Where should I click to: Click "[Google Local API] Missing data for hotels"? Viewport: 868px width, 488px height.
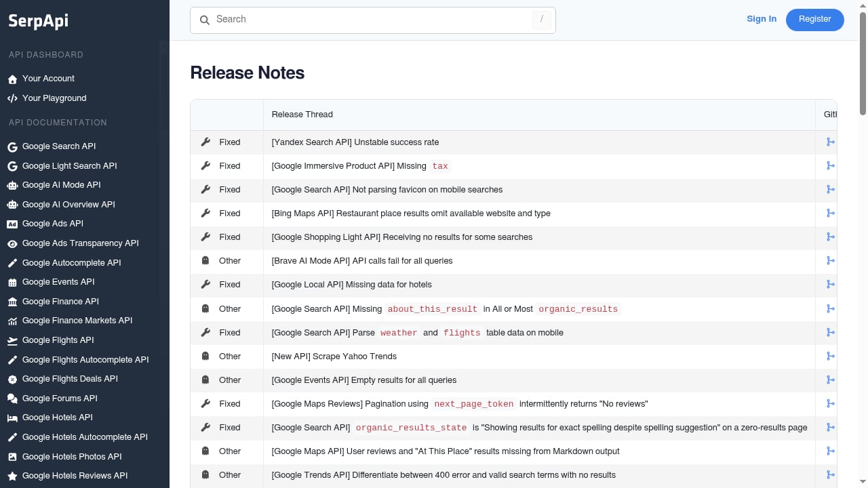pyautogui.click(x=352, y=285)
